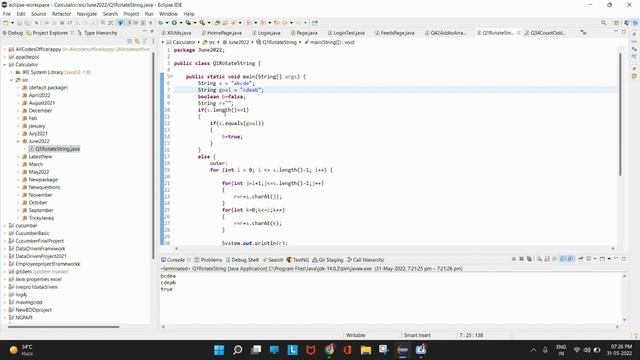This screenshot has width=640, height=360.
Task: Click the Open Perspective icon
Action: coord(617,23)
